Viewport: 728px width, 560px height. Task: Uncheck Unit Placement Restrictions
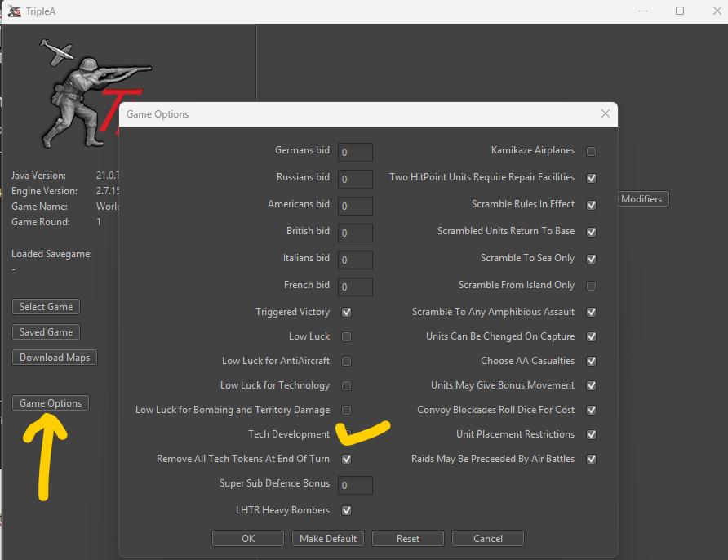tap(591, 434)
